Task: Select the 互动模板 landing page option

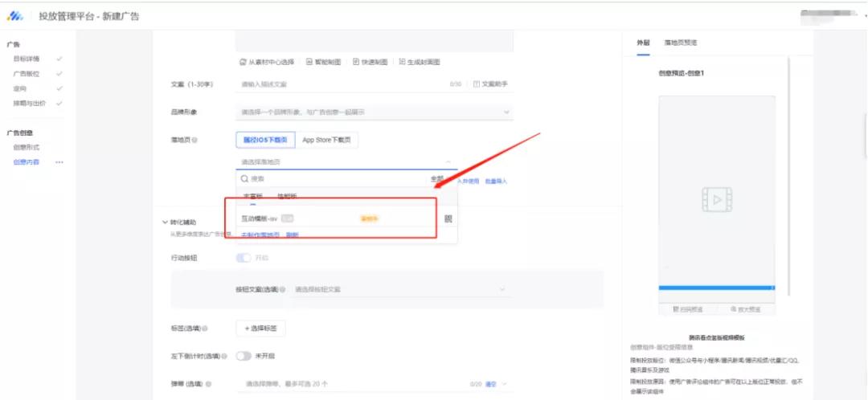Action: pos(347,219)
